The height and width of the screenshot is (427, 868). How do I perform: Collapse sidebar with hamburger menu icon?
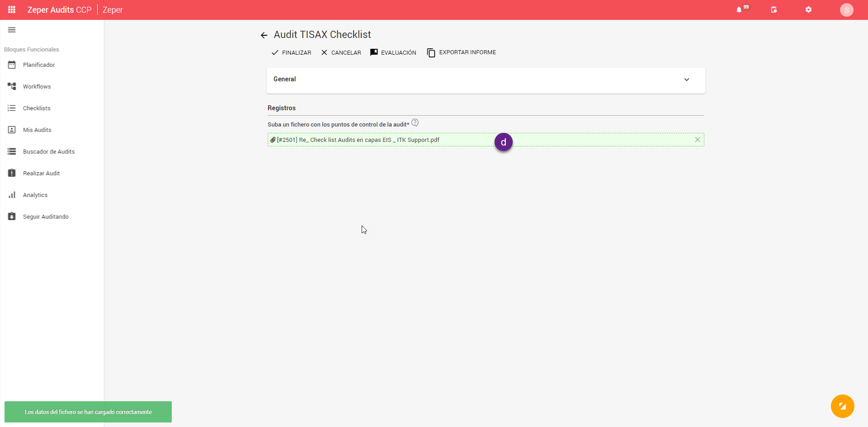click(12, 30)
